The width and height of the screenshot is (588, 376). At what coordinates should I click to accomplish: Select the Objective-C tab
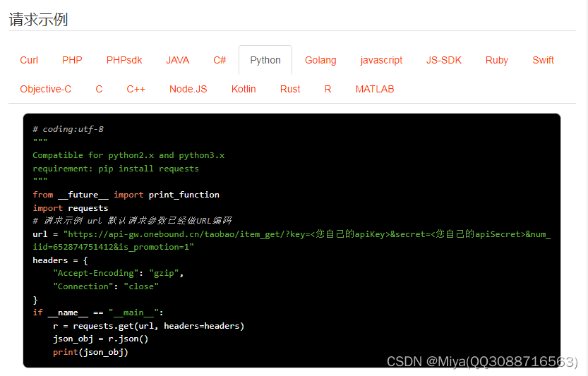[x=45, y=89]
